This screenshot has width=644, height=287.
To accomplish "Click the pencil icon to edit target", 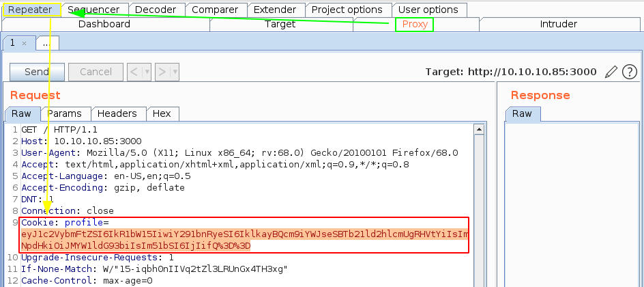I will coord(611,72).
